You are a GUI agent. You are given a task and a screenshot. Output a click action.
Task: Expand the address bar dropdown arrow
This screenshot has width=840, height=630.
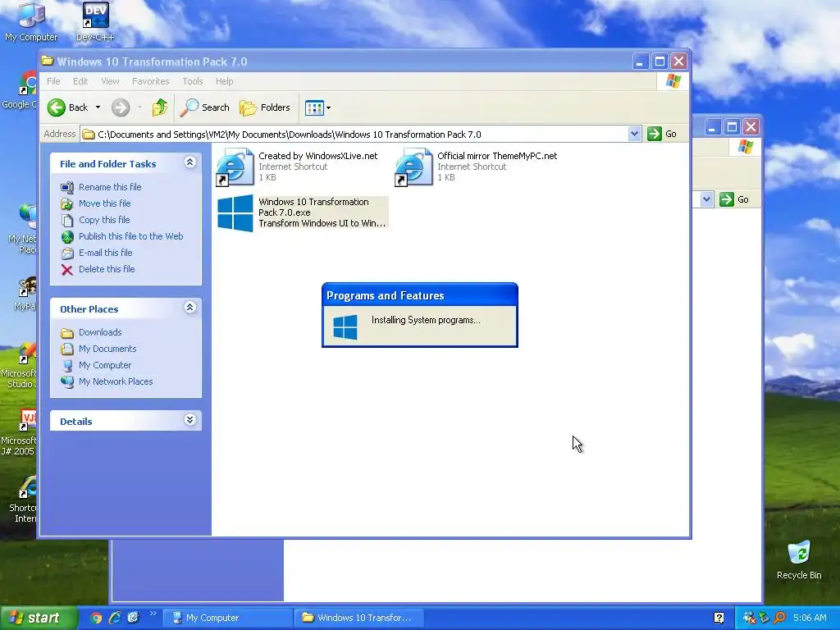tap(634, 134)
